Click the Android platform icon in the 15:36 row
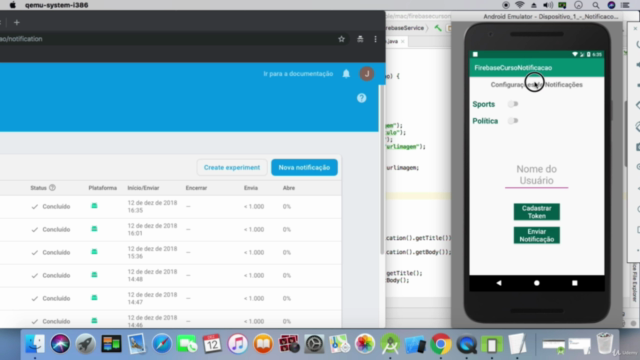The width and height of the screenshot is (640, 360). click(94, 252)
